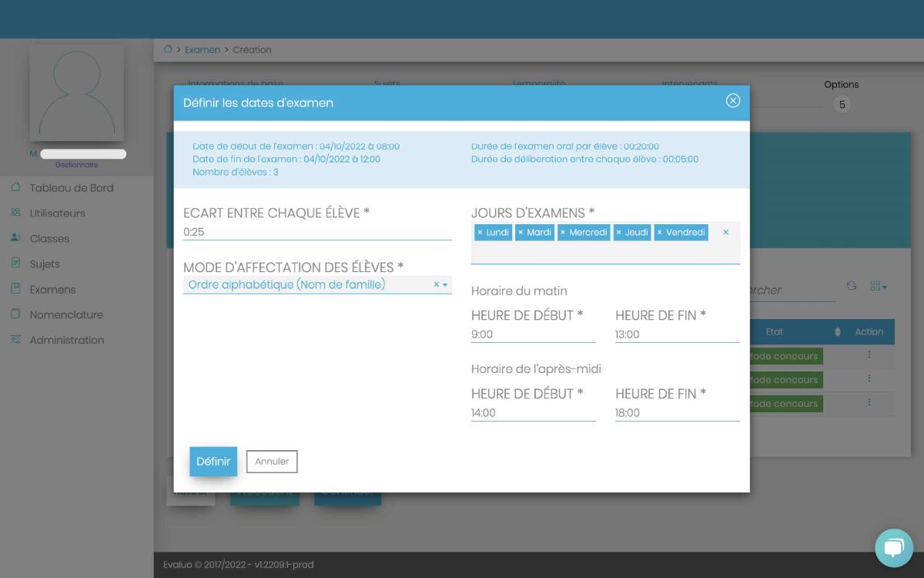
Task: Remove the Vendredi day tag
Action: [x=659, y=232]
